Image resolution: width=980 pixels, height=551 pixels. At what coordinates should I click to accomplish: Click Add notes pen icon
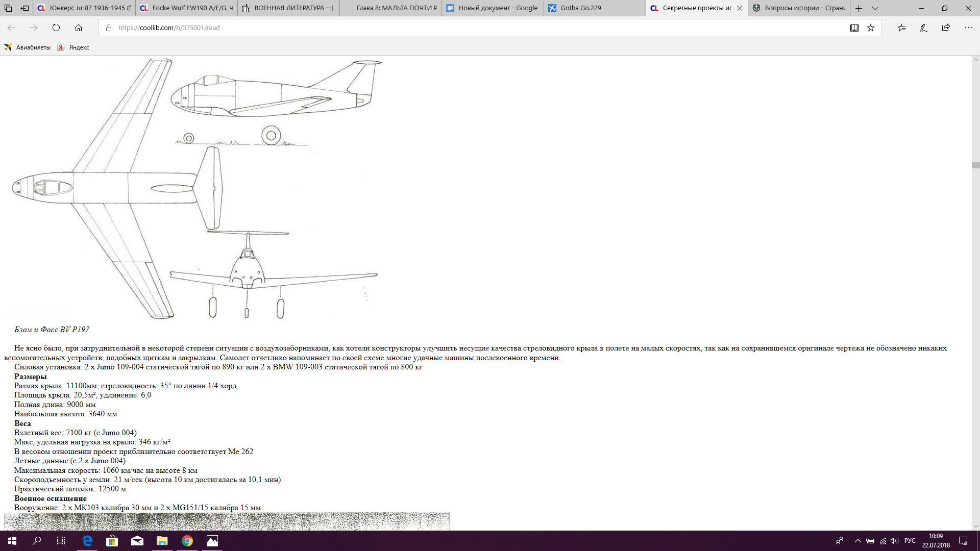click(924, 28)
